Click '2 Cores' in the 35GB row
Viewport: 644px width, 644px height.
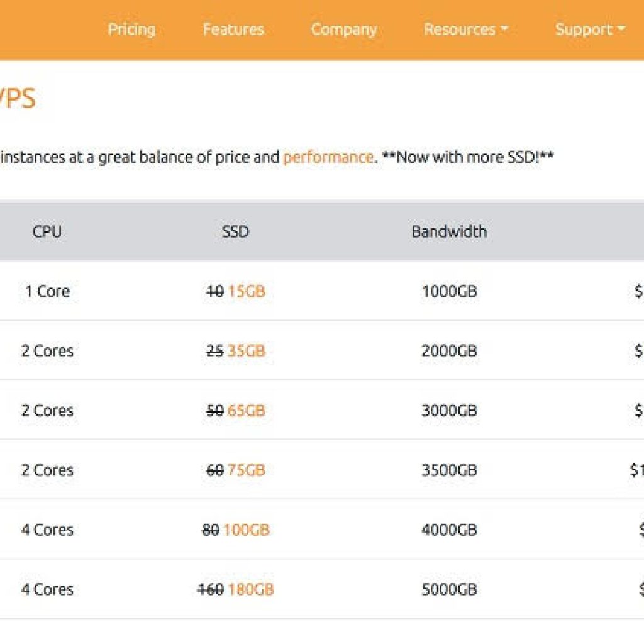tap(47, 351)
